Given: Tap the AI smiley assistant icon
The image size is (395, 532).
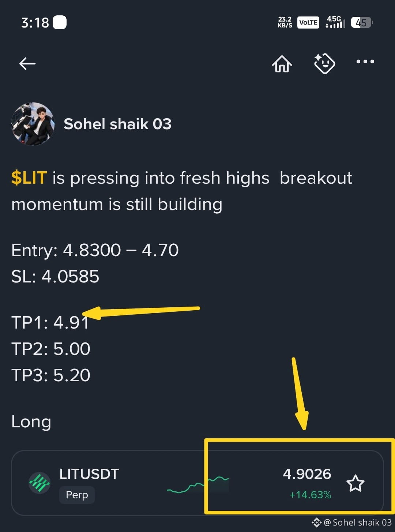Looking at the screenshot, I should pos(324,64).
